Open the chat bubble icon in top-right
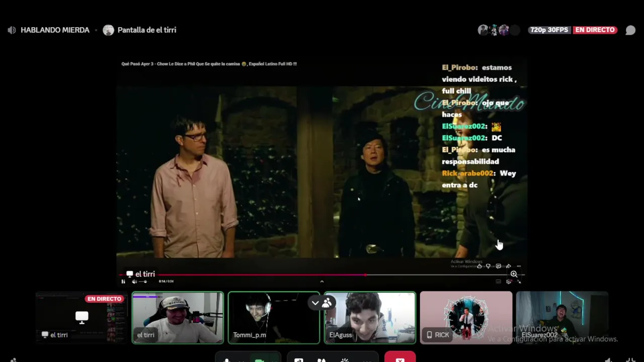The image size is (644, 362). (630, 30)
